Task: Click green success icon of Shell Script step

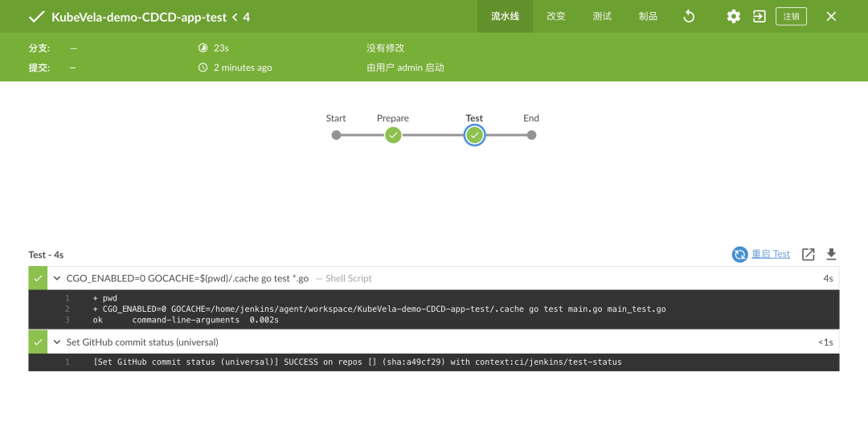Action: (38, 279)
